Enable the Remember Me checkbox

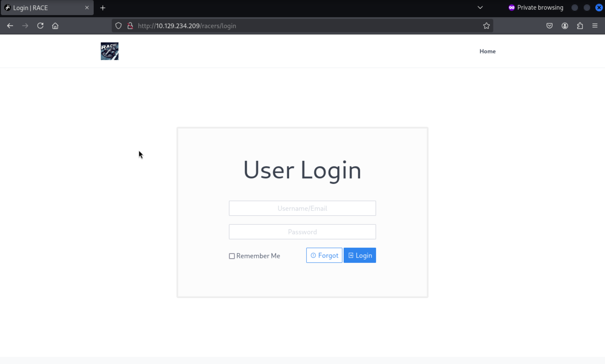pyautogui.click(x=232, y=256)
